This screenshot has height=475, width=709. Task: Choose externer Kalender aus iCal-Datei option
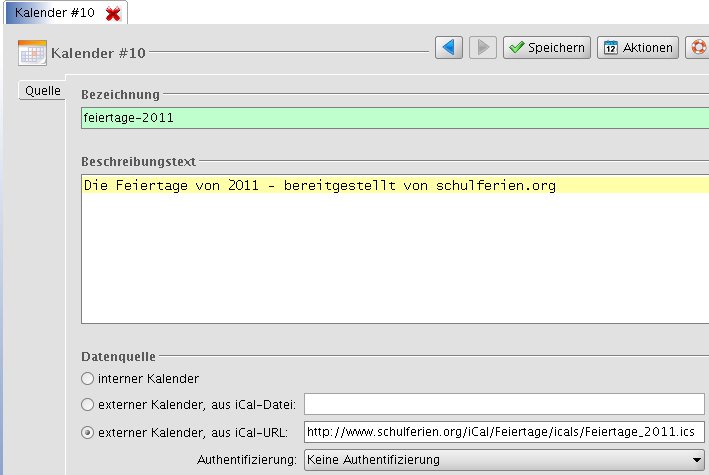point(88,405)
